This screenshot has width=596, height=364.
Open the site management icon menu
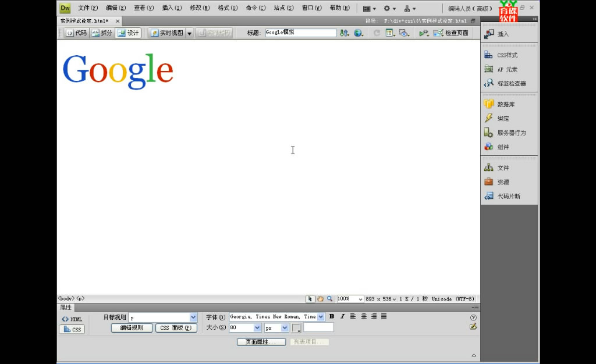coord(410,8)
